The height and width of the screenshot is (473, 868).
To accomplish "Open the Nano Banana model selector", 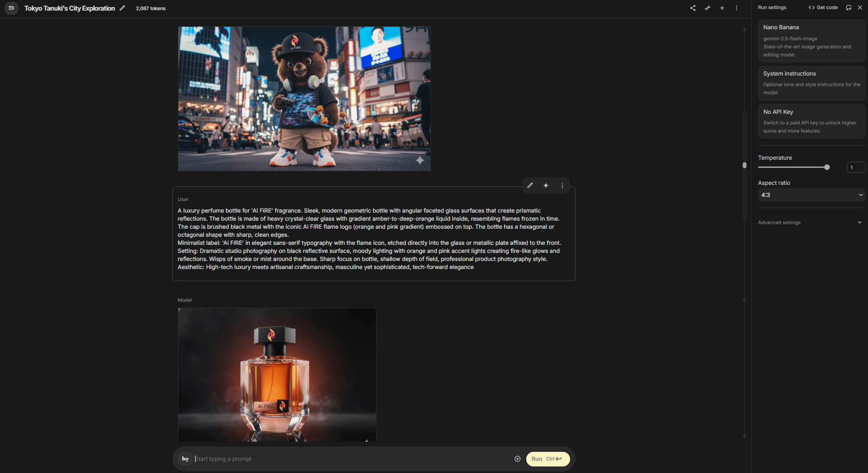I will 812,41.
